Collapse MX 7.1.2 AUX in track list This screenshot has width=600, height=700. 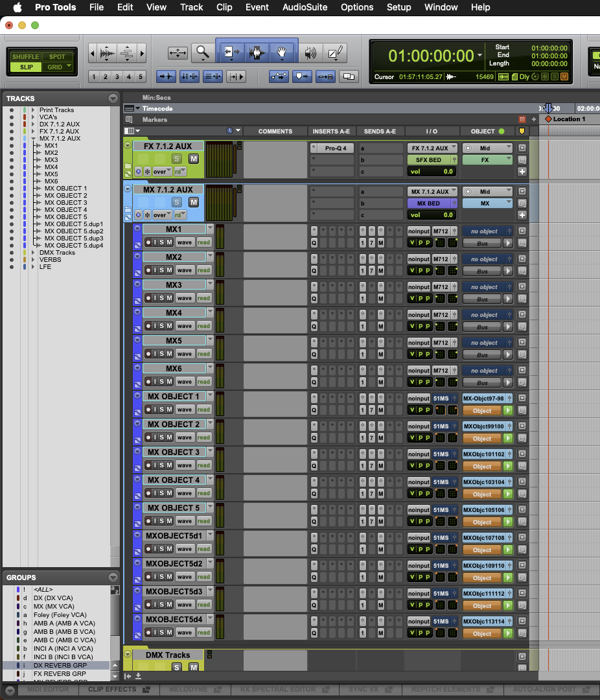pos(33,139)
